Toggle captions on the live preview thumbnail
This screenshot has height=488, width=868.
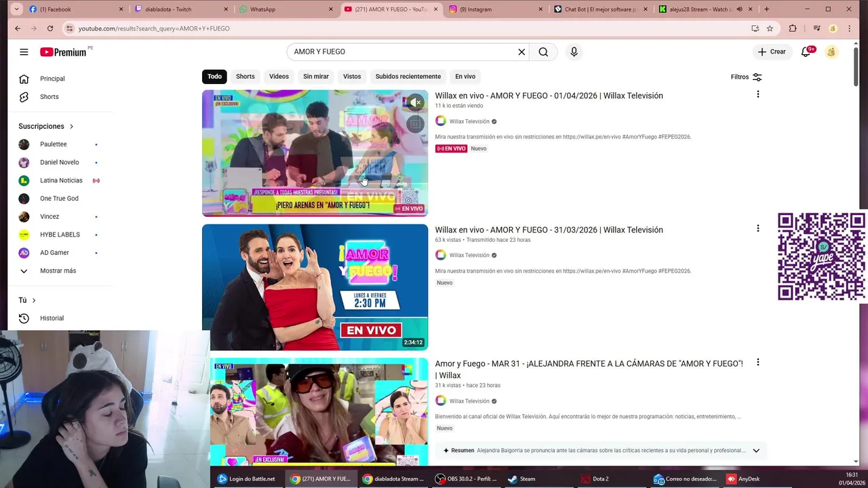415,123
